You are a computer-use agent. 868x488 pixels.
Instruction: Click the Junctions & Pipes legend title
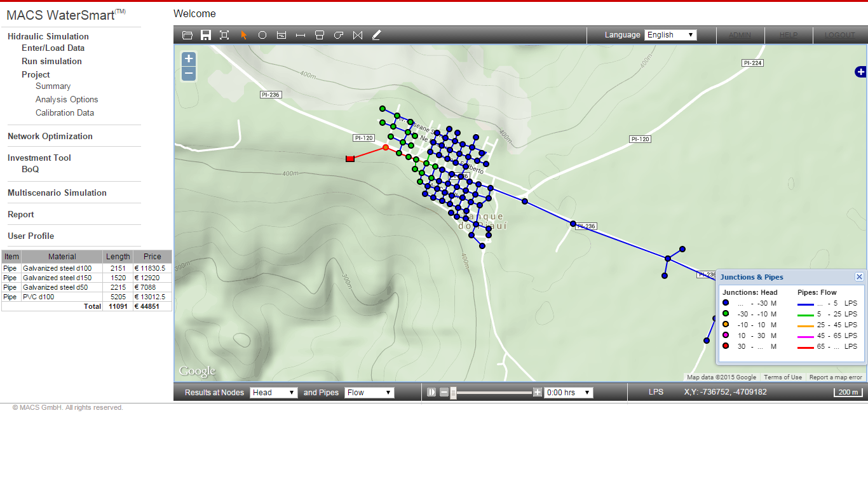point(752,277)
